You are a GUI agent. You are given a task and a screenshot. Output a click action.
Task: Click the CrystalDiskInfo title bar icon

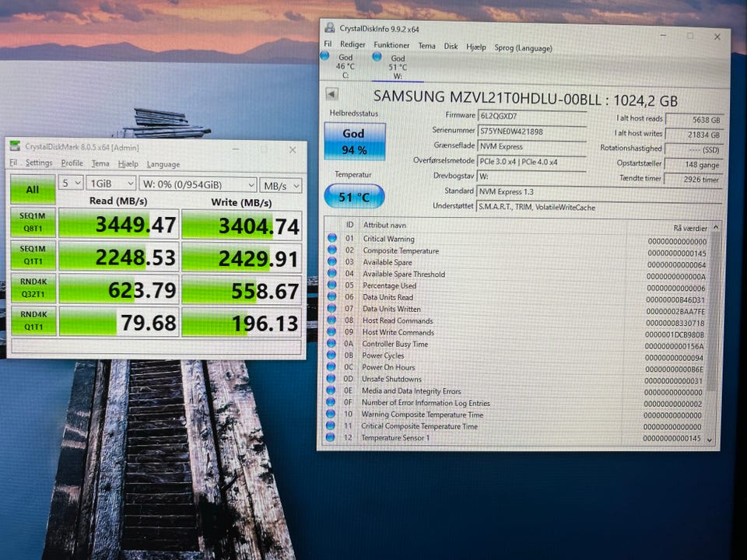click(330, 28)
